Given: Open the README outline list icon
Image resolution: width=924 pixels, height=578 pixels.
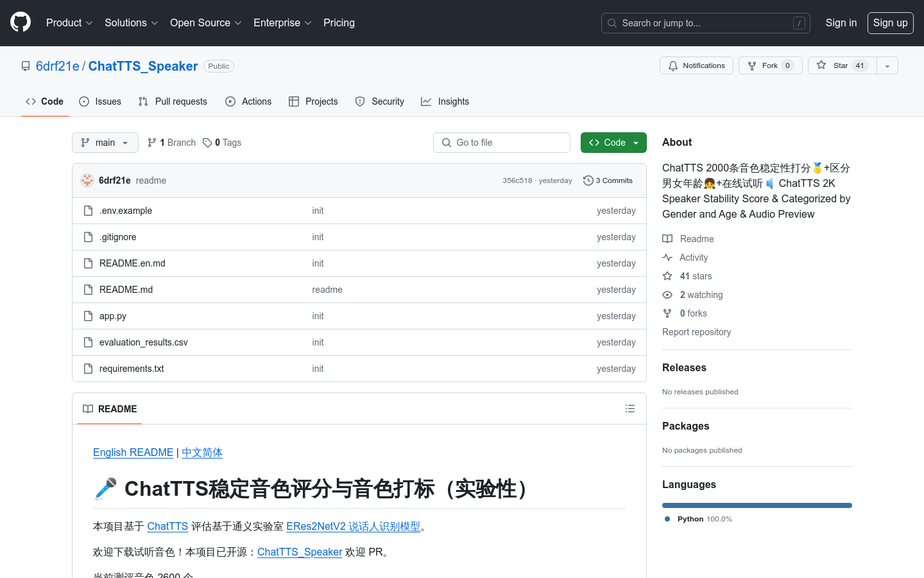Looking at the screenshot, I should click(x=629, y=409).
